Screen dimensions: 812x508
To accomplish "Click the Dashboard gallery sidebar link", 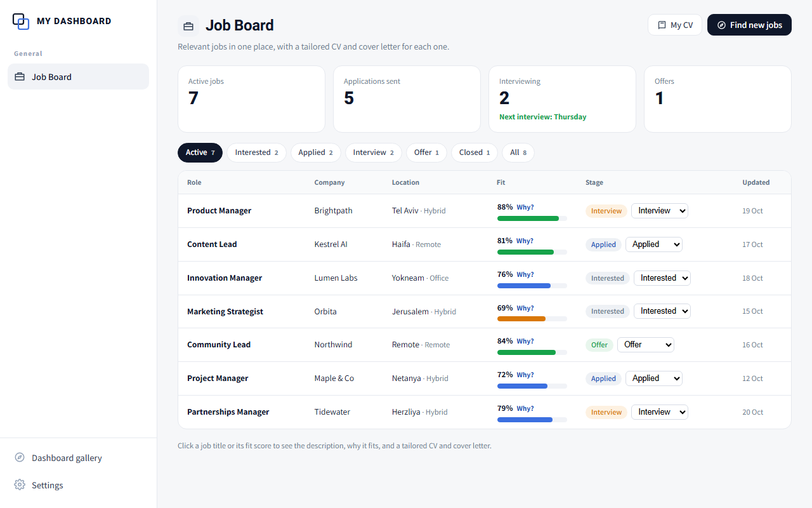I will 78,458.
